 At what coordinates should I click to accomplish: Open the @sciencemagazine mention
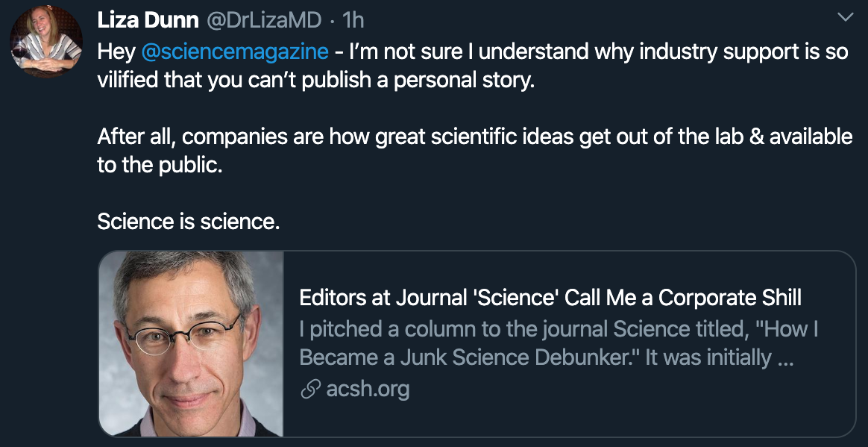234,51
